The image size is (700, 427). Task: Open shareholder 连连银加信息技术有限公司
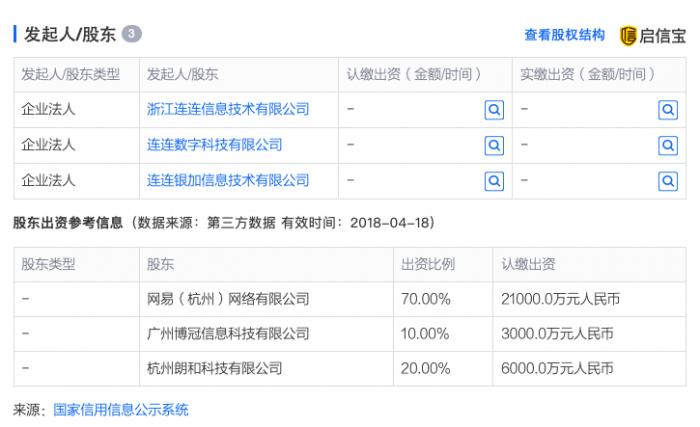228,180
